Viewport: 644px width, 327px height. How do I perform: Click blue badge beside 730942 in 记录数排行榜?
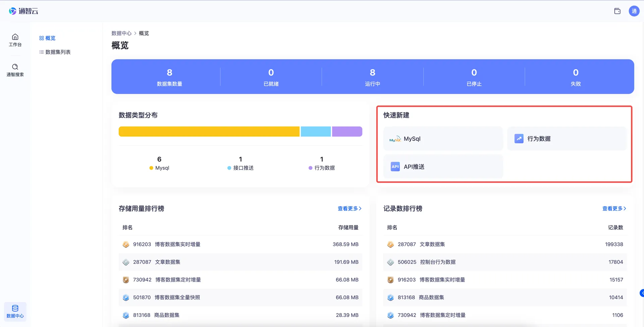(x=390, y=315)
